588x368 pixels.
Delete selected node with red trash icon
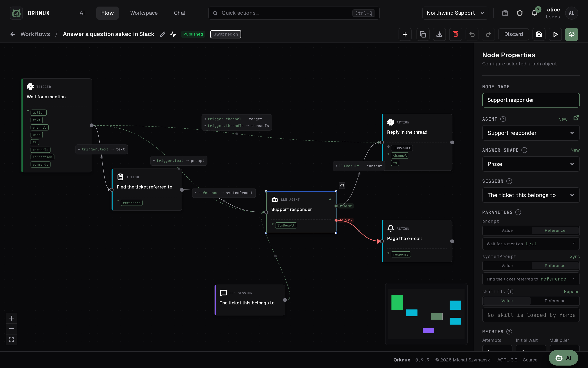pyautogui.click(x=455, y=34)
